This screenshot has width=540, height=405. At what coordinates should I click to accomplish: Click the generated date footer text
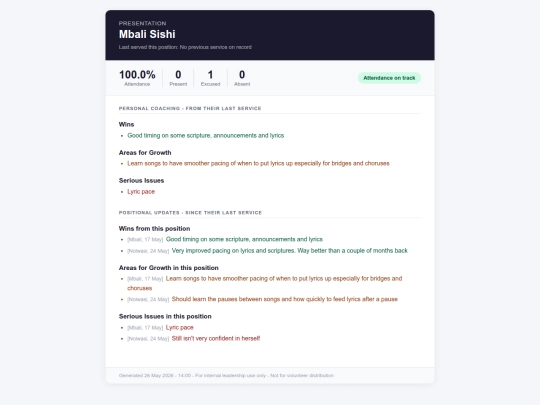[x=226, y=375]
